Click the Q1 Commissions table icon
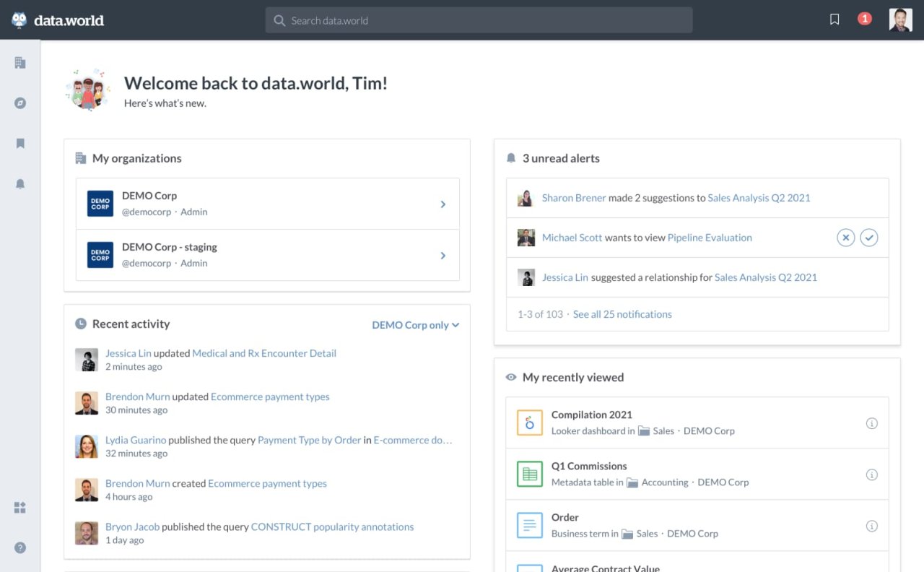Viewport: 924px width, 572px height. [530, 474]
